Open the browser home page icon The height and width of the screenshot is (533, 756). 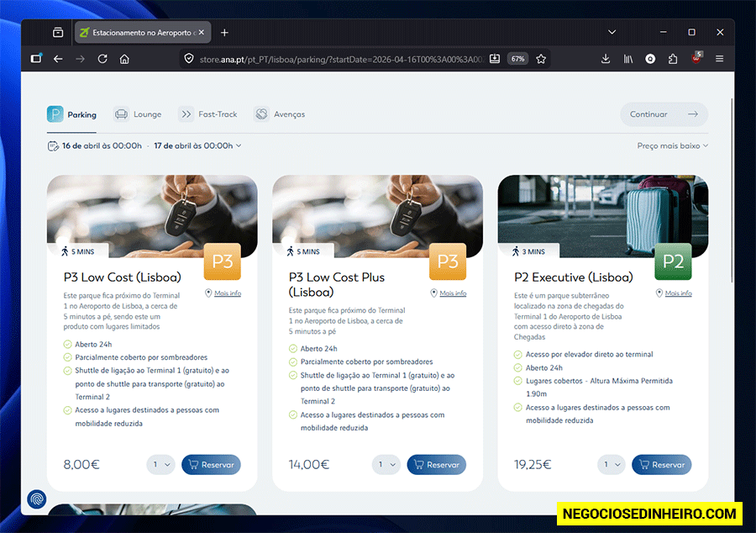tap(124, 59)
